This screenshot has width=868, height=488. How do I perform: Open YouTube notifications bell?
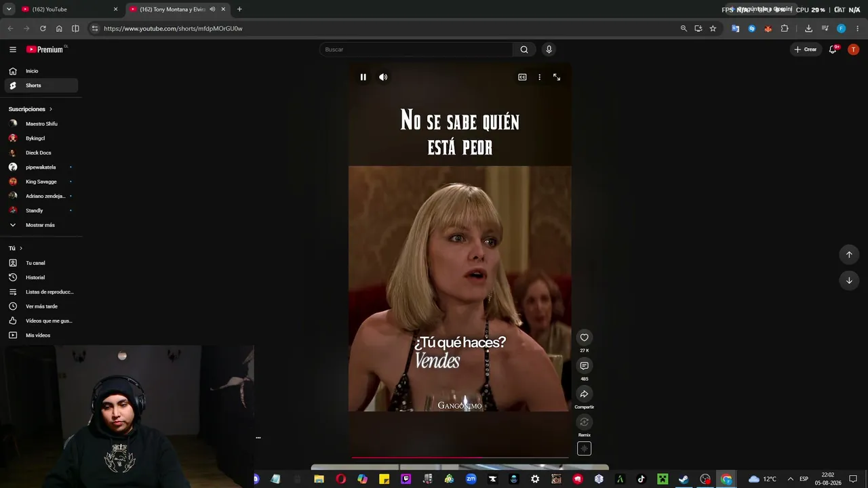[833, 49]
